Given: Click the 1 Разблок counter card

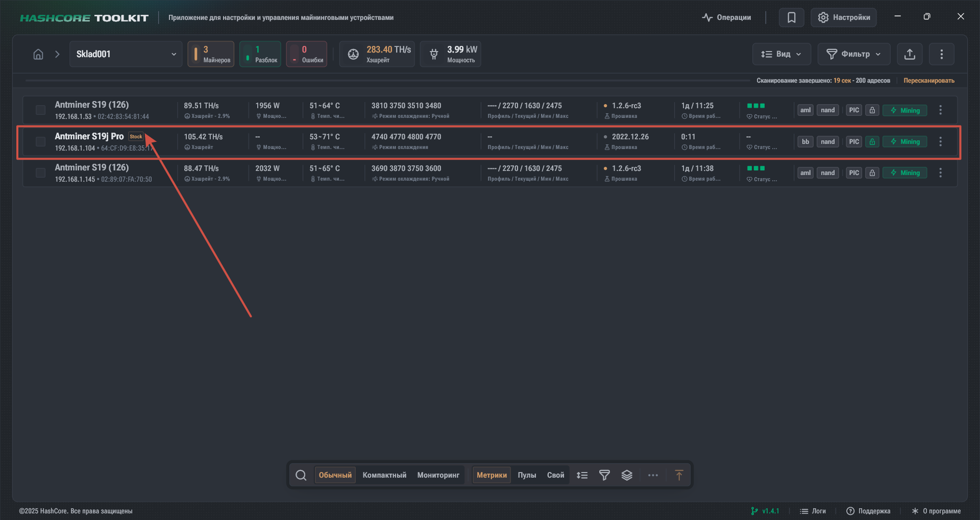Looking at the screenshot, I should [260, 54].
